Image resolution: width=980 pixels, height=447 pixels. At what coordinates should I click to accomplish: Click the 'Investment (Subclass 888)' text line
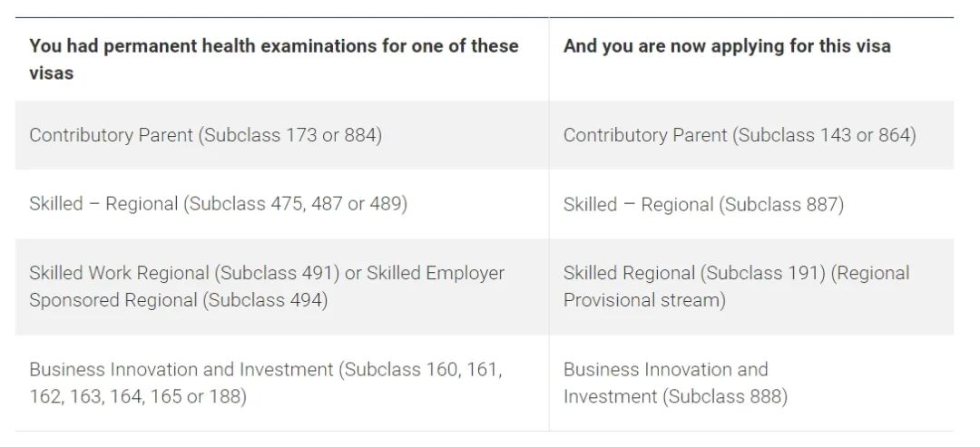(x=675, y=397)
